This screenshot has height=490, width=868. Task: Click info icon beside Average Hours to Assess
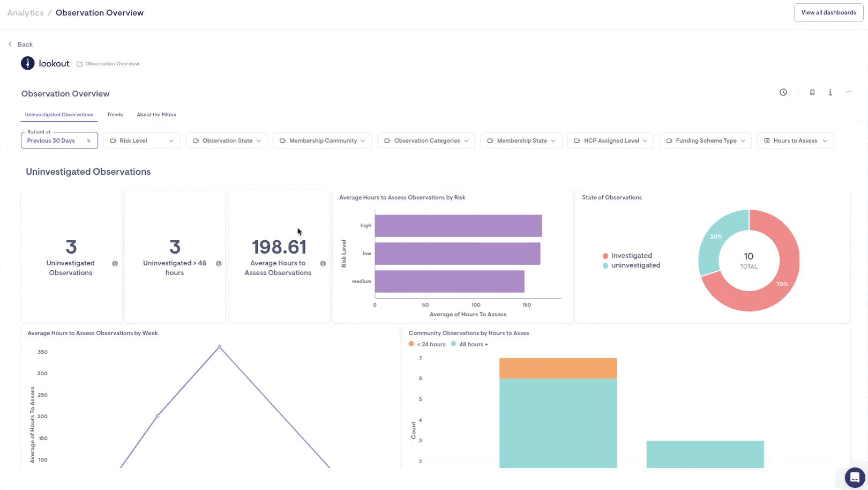point(323,264)
